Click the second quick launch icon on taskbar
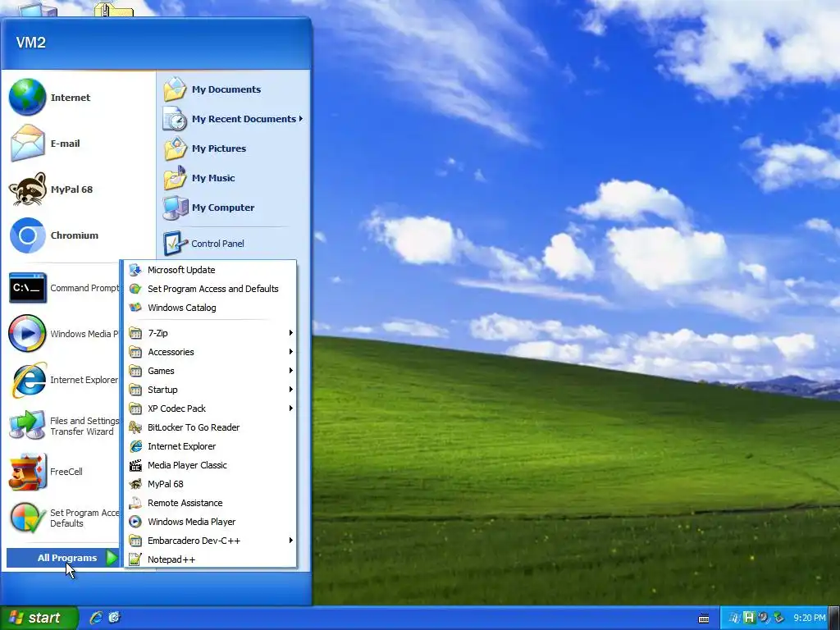 (115, 617)
